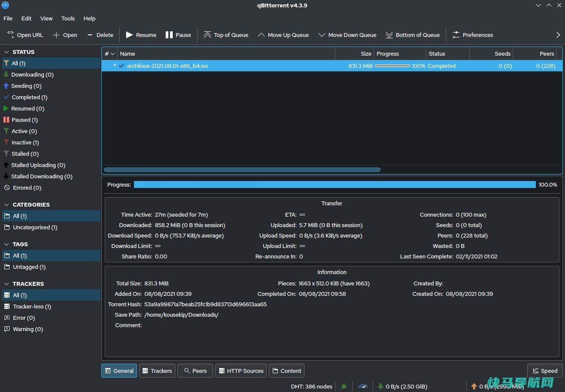Screen dimensions: 565x392
Task: Open the File menu
Action: click(8, 18)
